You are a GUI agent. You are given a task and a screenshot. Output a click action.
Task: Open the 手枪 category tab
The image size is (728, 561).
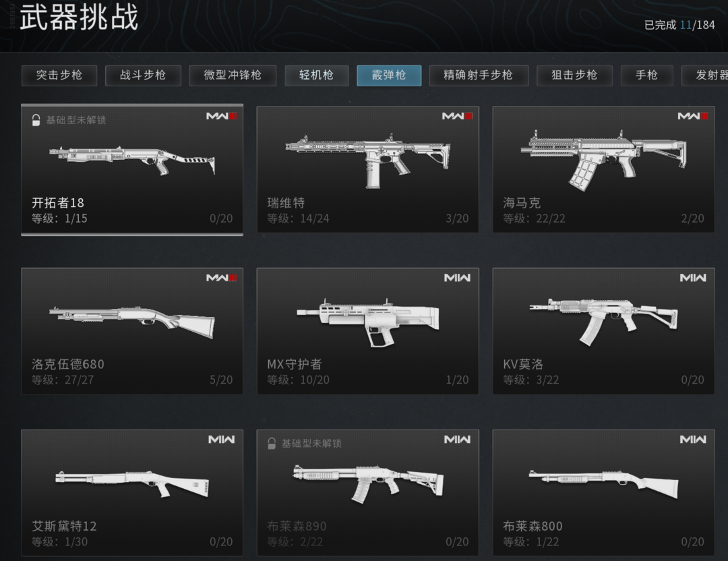pos(646,76)
